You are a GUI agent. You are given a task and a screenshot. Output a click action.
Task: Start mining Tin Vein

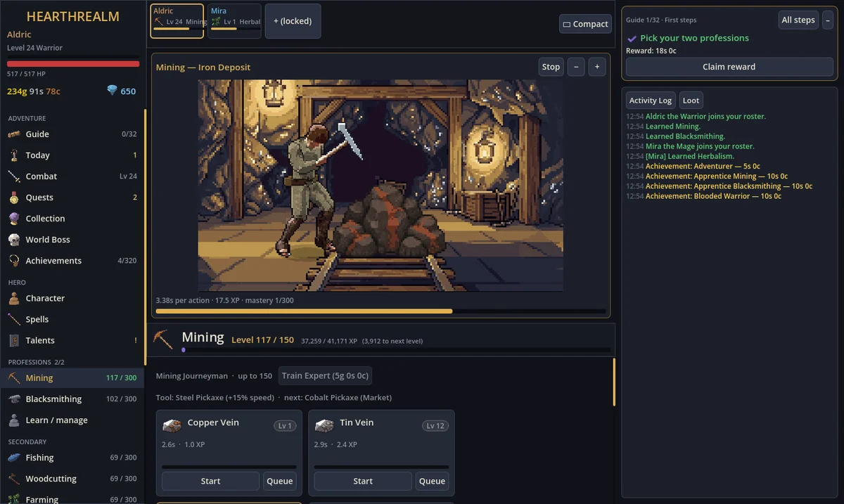[363, 481]
